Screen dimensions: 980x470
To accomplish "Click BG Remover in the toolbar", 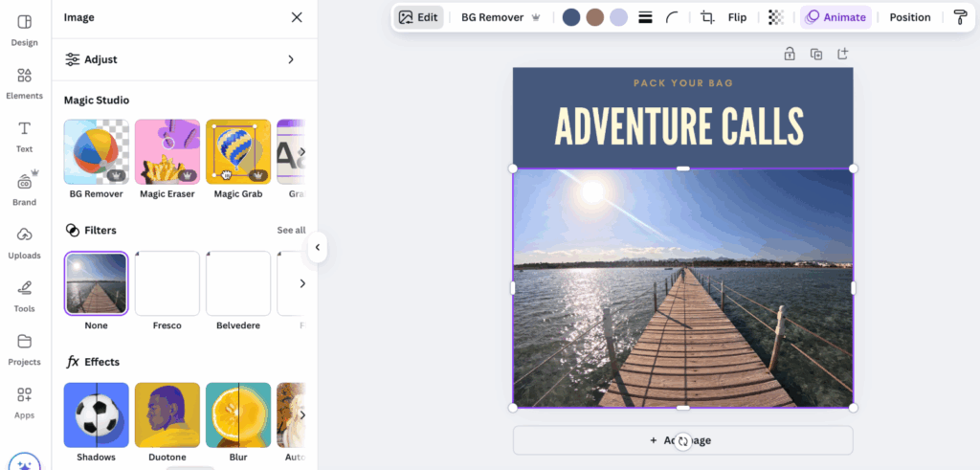I will coord(500,17).
